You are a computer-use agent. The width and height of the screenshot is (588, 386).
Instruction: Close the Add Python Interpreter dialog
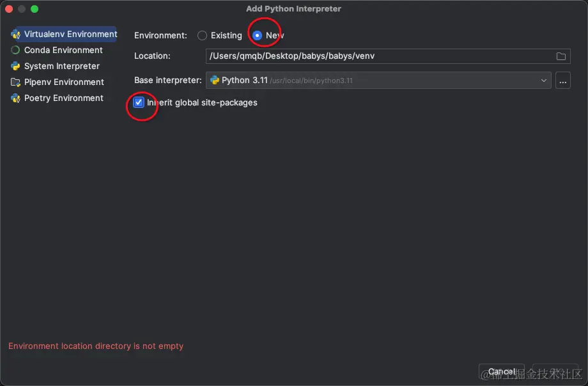point(9,9)
